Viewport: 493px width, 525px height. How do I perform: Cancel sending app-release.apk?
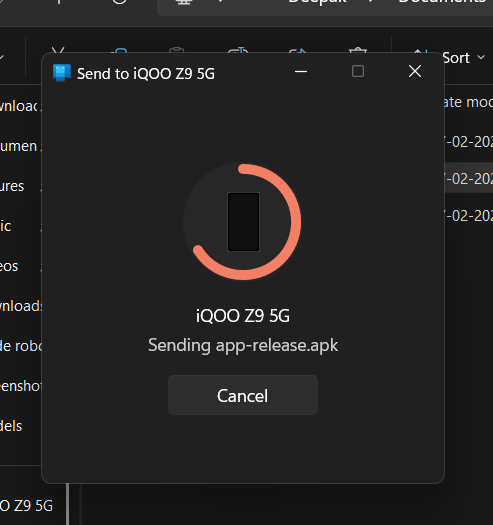[243, 395]
